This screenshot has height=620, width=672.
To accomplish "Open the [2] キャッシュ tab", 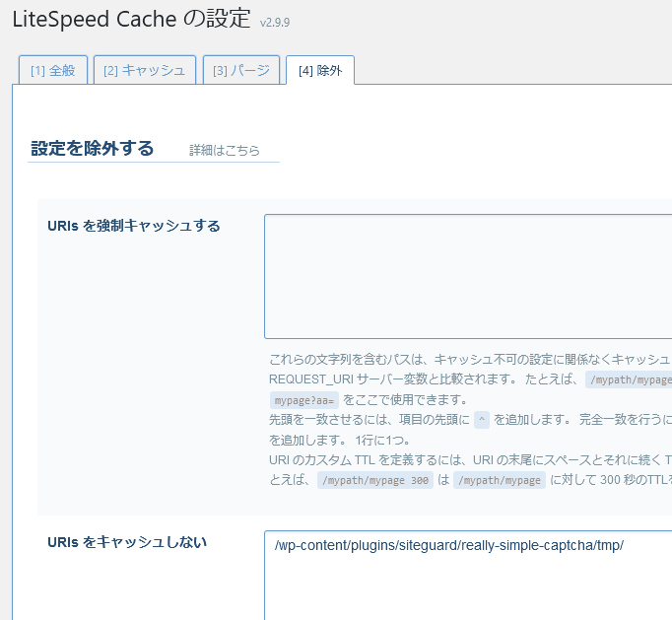I will (145, 70).
